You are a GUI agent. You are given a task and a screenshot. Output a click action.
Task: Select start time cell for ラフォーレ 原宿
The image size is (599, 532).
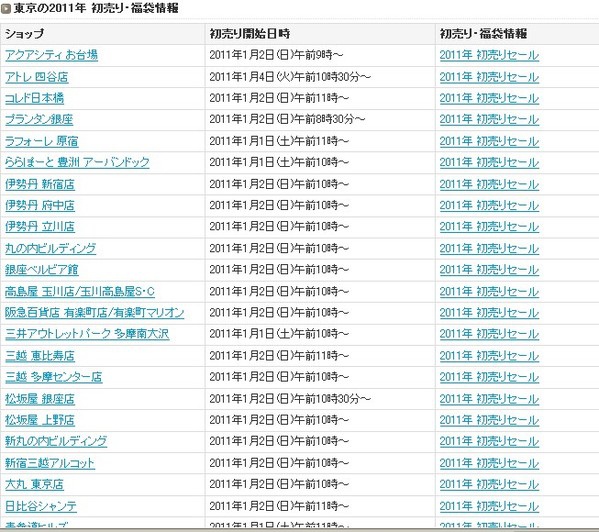(320, 141)
